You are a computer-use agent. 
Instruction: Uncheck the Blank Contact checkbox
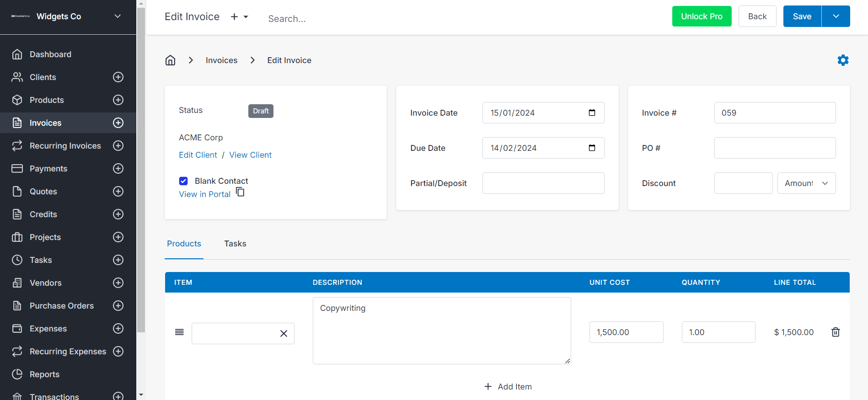coord(183,181)
